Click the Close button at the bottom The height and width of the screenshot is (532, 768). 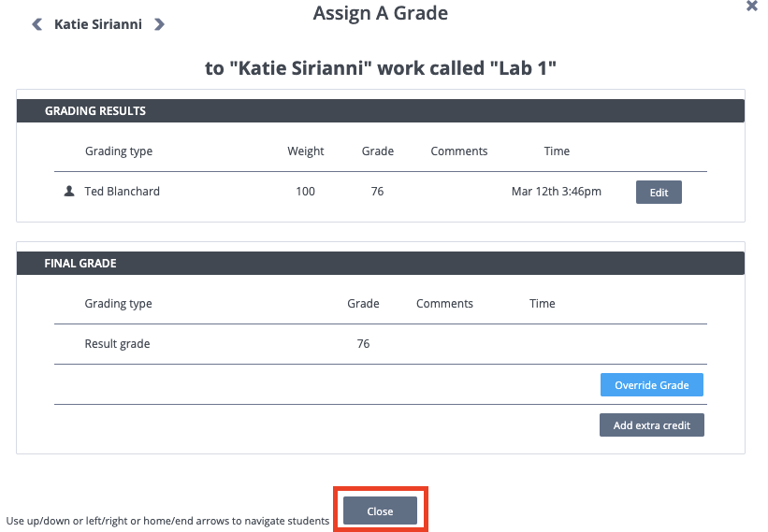click(380, 510)
